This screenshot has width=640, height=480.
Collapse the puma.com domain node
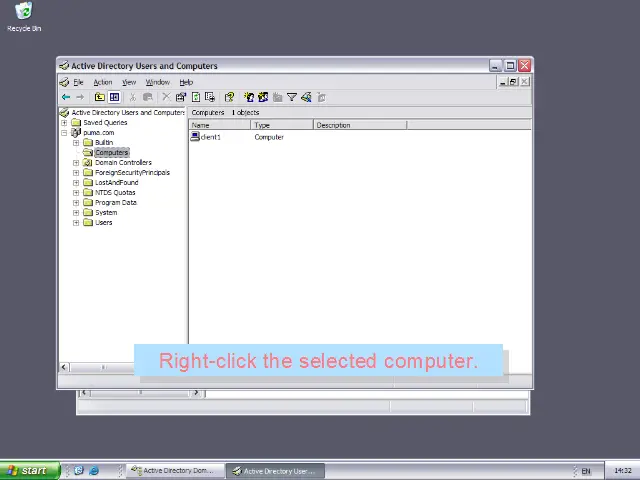[x=64, y=133]
